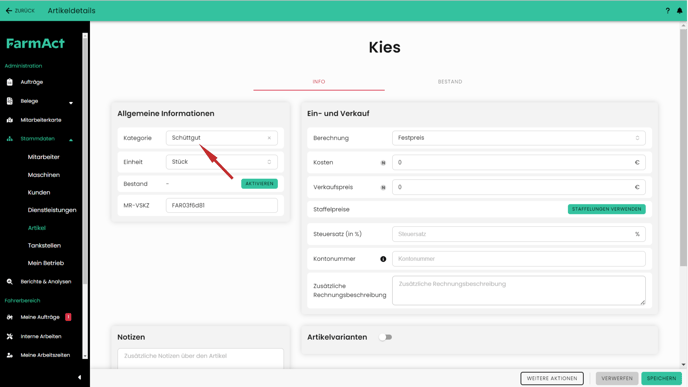Click the Meine Aufträge tractor icon
688x387 pixels.
(10, 317)
